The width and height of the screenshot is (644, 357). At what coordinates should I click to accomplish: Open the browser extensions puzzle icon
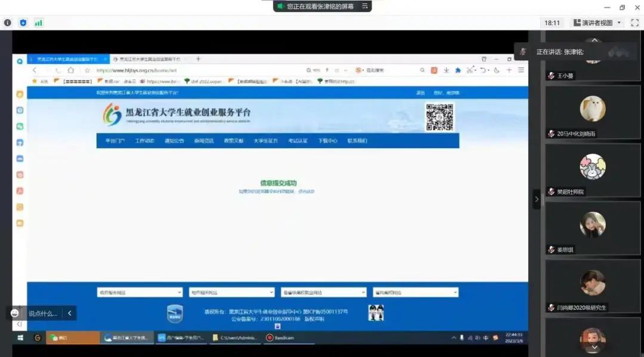458,70
